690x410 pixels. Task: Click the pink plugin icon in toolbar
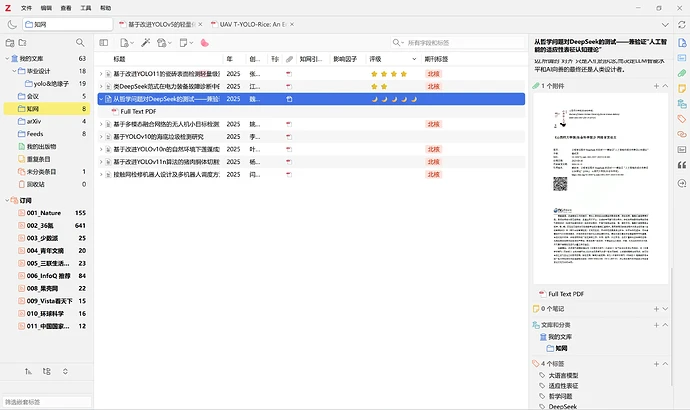tap(205, 43)
